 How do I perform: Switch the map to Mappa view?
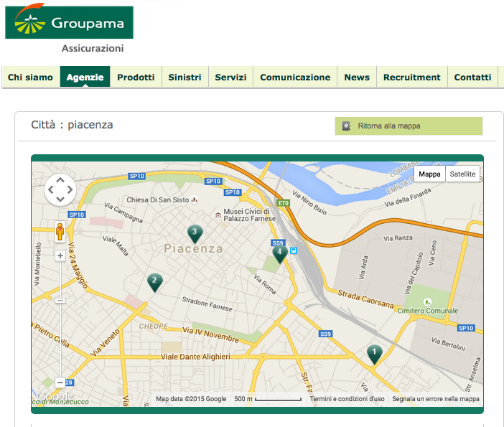pyautogui.click(x=429, y=174)
